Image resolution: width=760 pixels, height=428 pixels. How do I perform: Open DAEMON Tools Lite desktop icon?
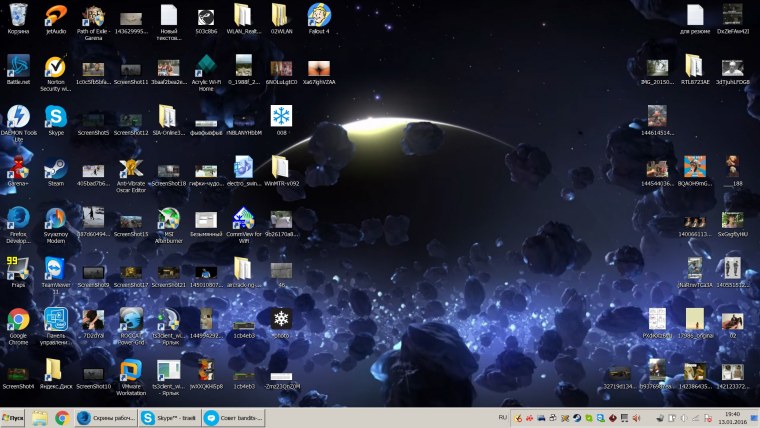click(x=18, y=123)
